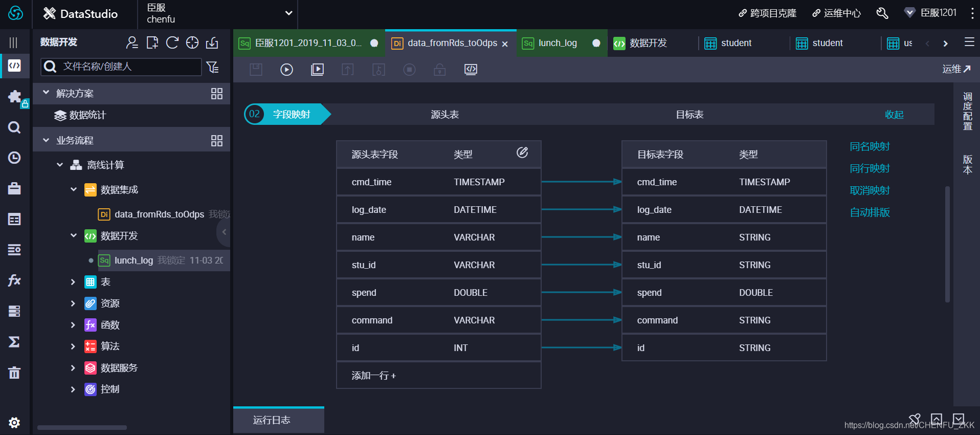This screenshot has width=980, height=435.
Task: Collapse the 业务流程 section
Action: (46, 140)
